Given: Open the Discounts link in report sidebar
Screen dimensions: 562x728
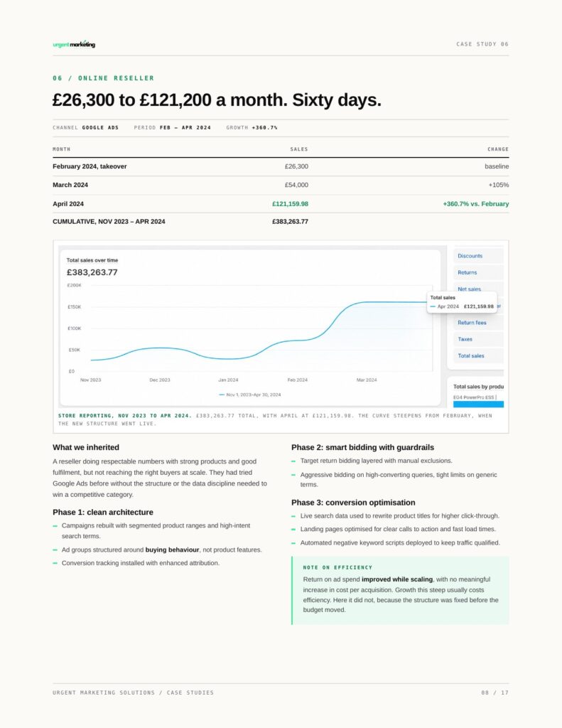Looking at the screenshot, I should [x=470, y=256].
